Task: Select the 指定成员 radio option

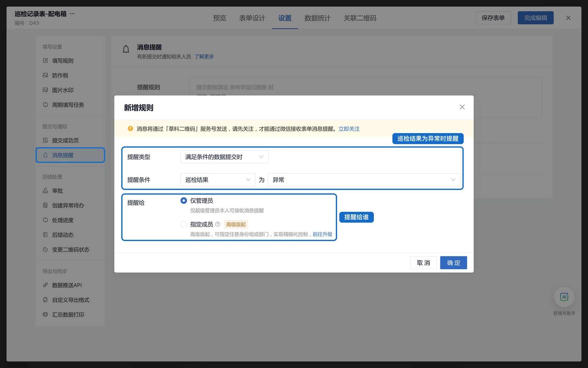Action: (184, 224)
